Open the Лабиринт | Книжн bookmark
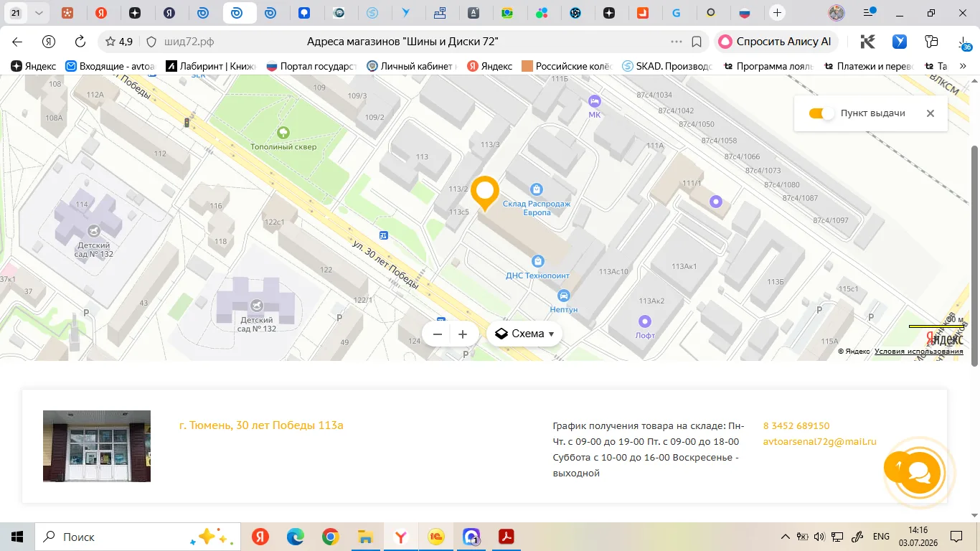 211,66
